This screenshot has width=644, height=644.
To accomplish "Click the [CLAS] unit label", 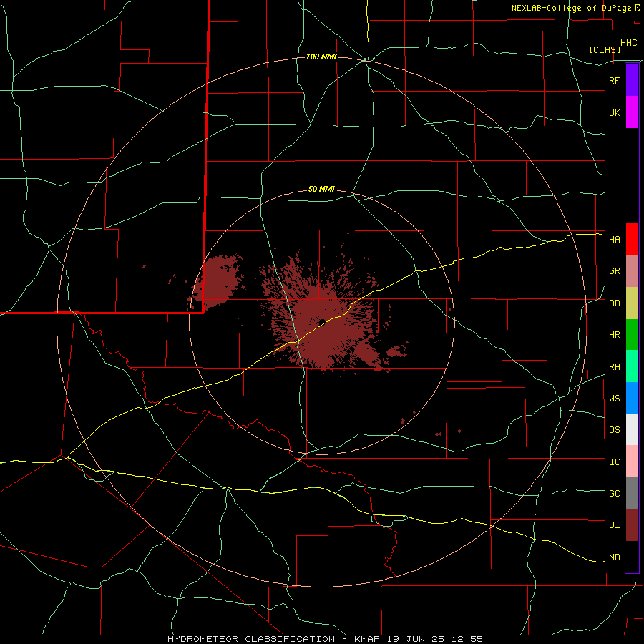I will tap(605, 49).
